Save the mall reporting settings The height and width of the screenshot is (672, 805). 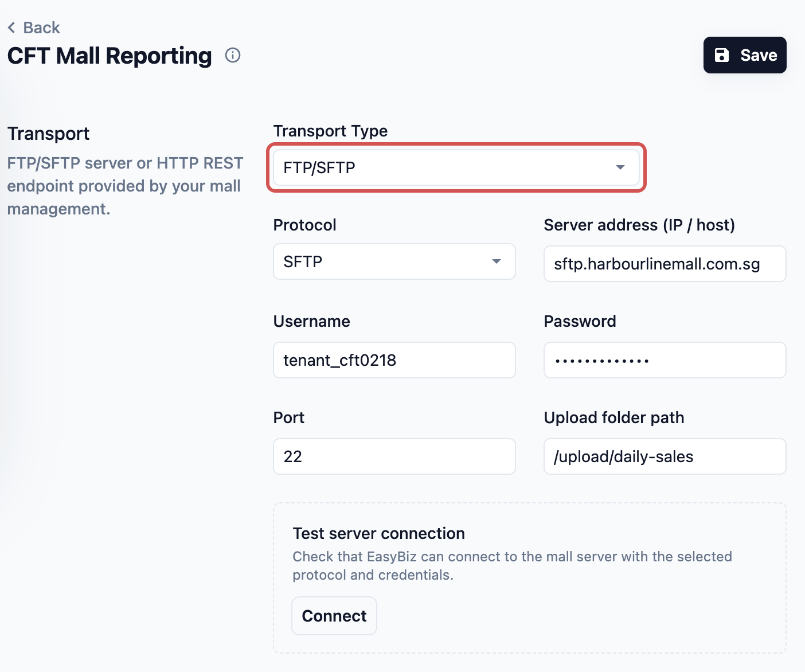(x=745, y=55)
